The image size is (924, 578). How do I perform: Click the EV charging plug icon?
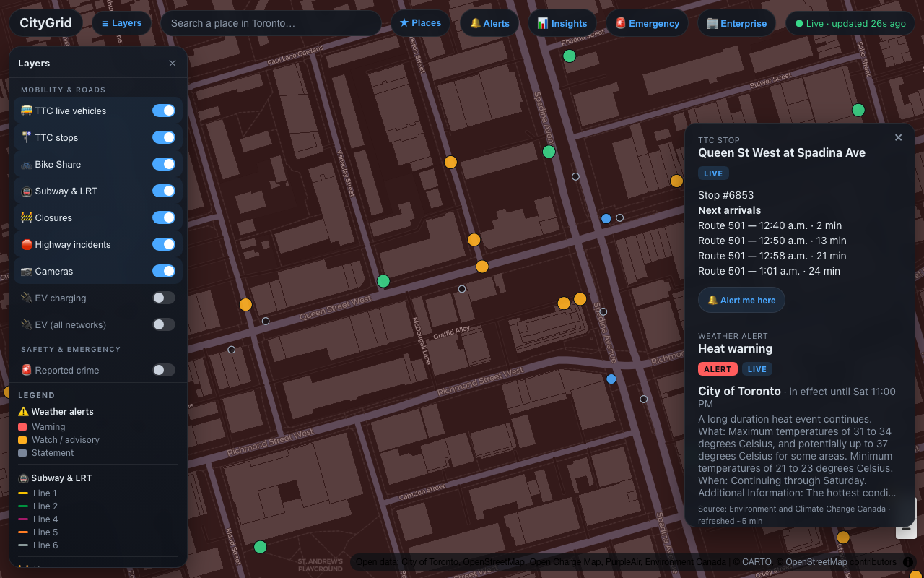(27, 298)
